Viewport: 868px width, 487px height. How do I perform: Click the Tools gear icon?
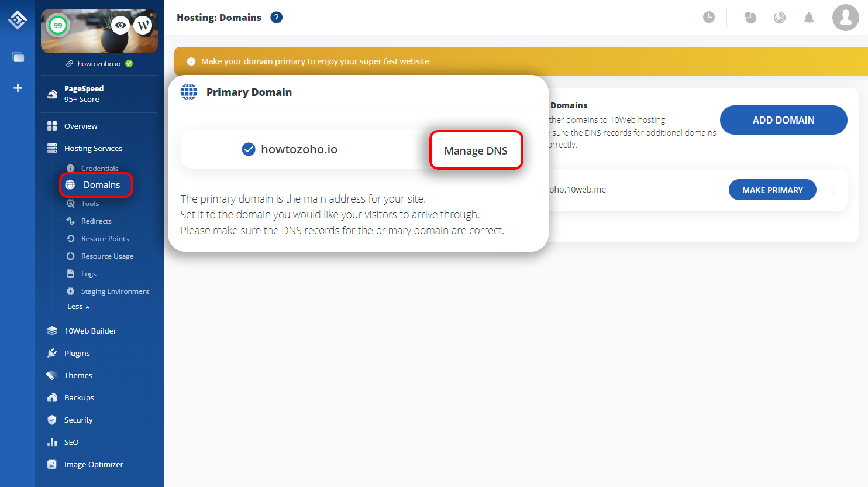click(x=71, y=204)
